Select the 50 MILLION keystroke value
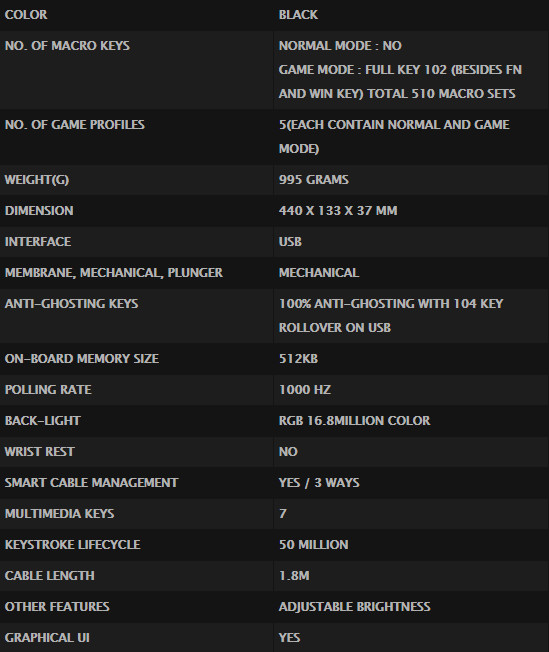Screen dimensions: 549x652 click(314, 545)
